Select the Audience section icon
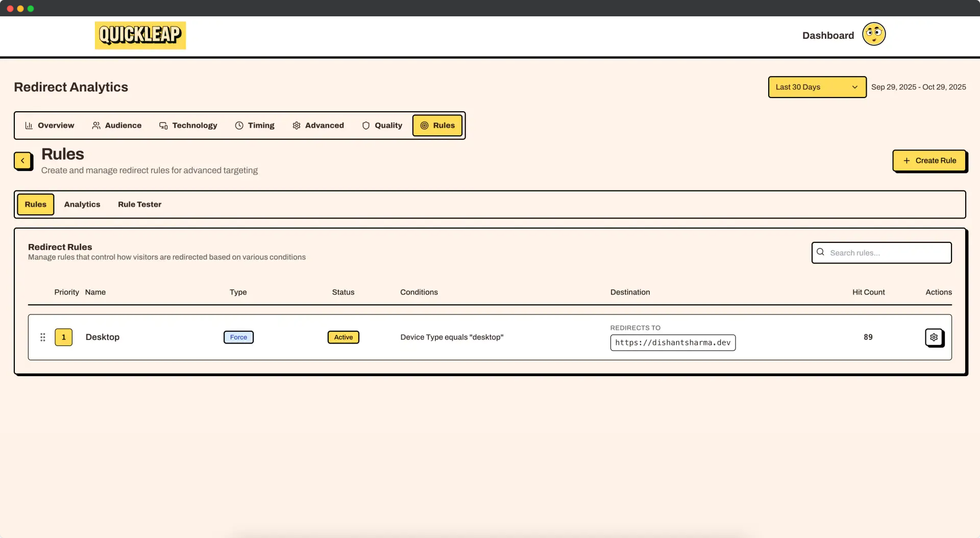 pos(96,125)
